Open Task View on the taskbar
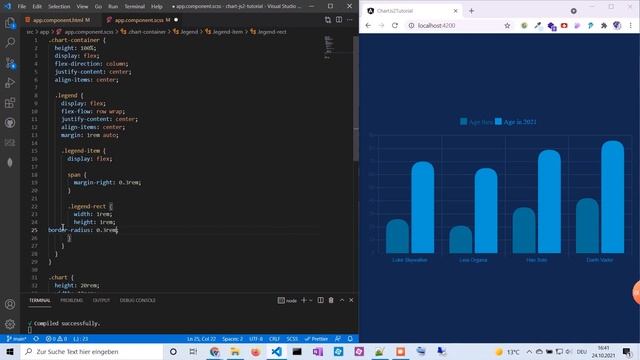 click(x=193, y=351)
